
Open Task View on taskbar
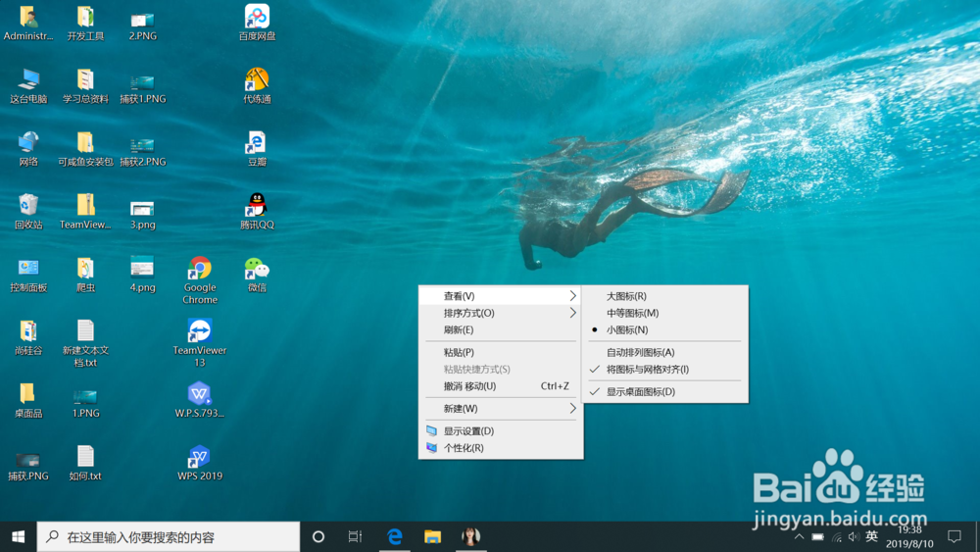[x=355, y=536]
